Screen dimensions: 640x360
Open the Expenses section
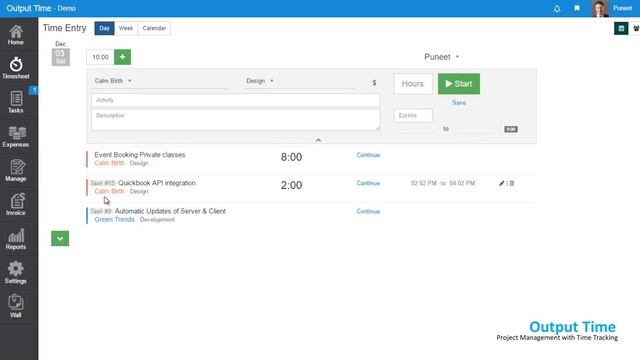point(16,136)
